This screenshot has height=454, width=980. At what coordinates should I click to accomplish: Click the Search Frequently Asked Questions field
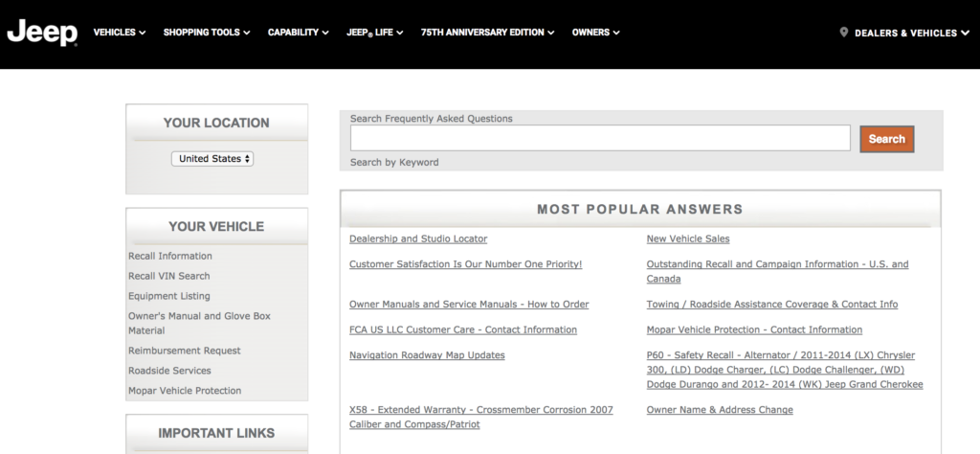tap(600, 138)
